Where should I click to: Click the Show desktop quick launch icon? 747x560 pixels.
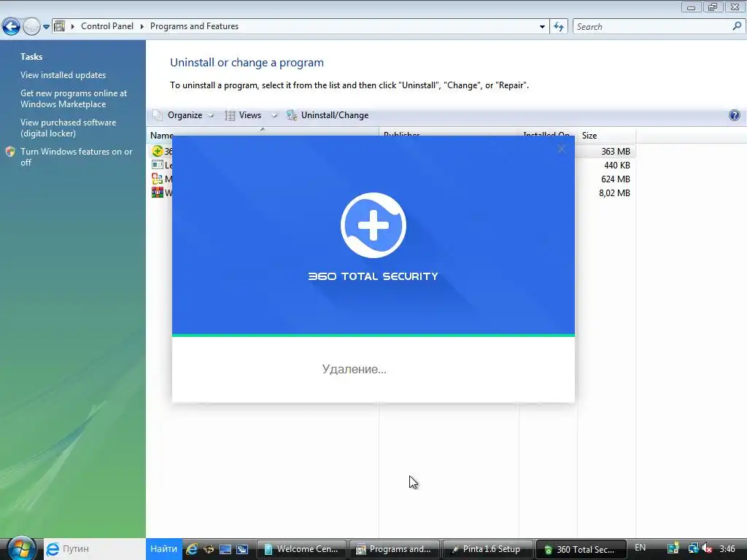click(x=225, y=549)
